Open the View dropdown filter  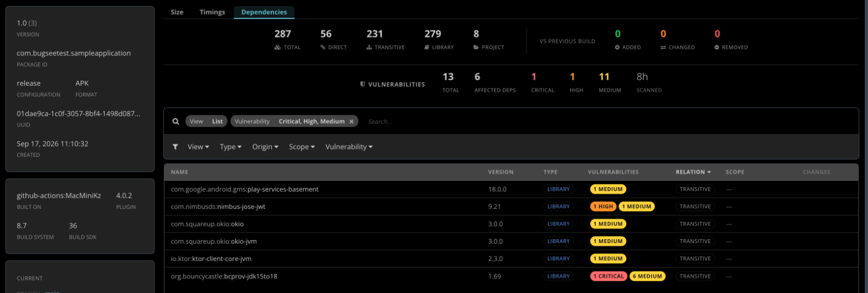pos(198,147)
